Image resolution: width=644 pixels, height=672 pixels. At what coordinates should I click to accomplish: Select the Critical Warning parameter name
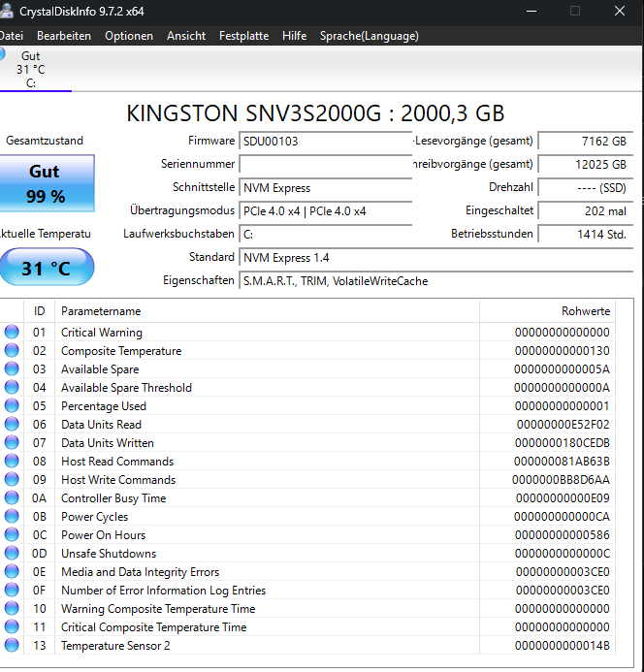tap(102, 333)
